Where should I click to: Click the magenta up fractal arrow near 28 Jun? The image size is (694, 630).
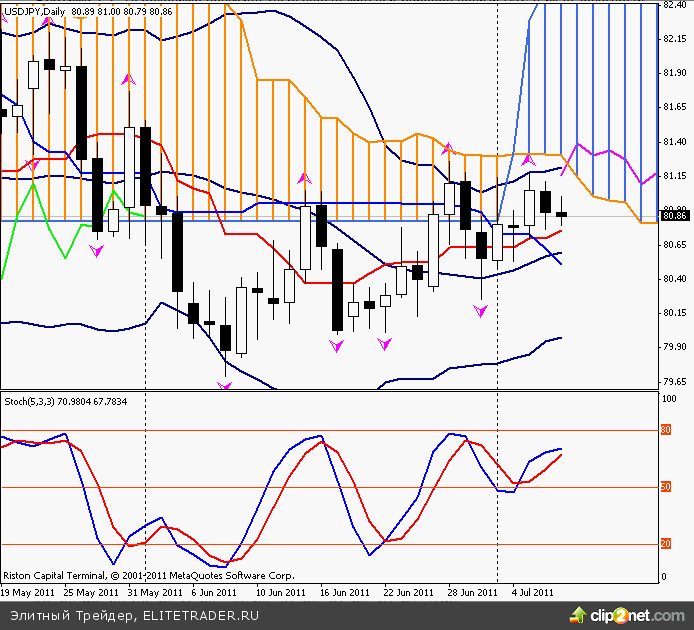448,148
